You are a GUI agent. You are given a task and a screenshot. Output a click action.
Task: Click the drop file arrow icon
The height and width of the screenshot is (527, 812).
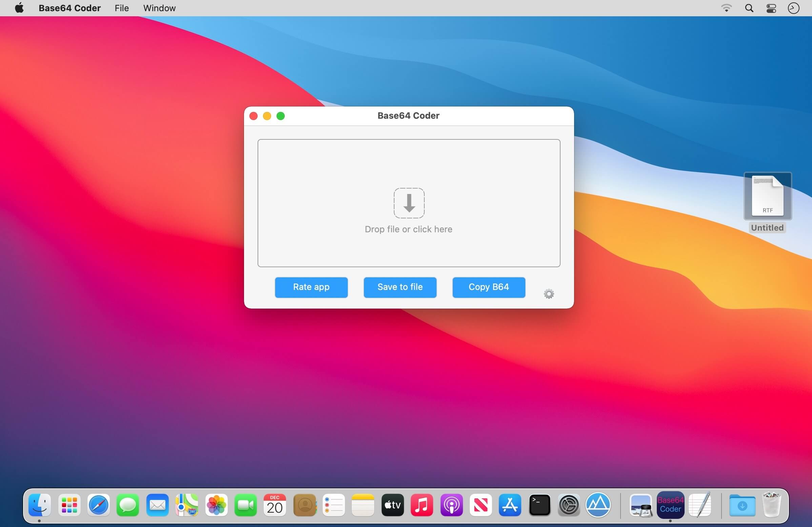(x=409, y=203)
